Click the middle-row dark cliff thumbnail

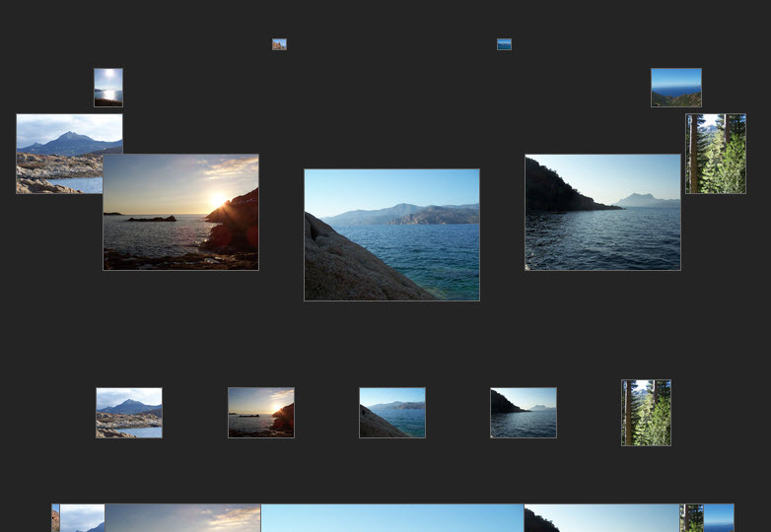tap(524, 413)
